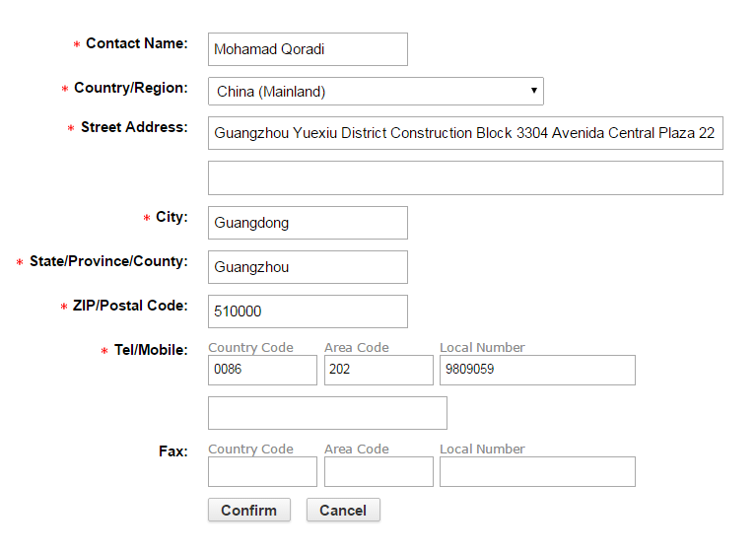Click the ZIP/Postal Code label

point(130,306)
